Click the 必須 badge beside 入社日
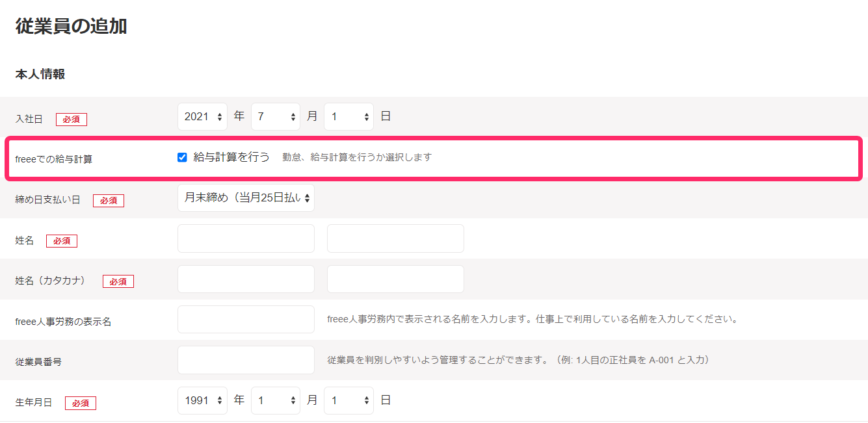Image resolution: width=868 pixels, height=423 pixels. 72,120
